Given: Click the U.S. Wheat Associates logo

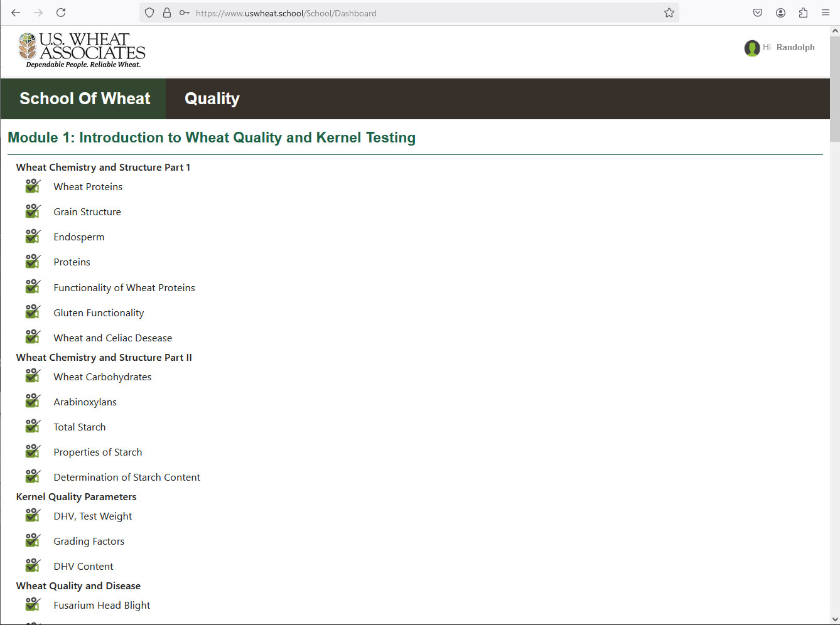Looking at the screenshot, I should click(82, 50).
